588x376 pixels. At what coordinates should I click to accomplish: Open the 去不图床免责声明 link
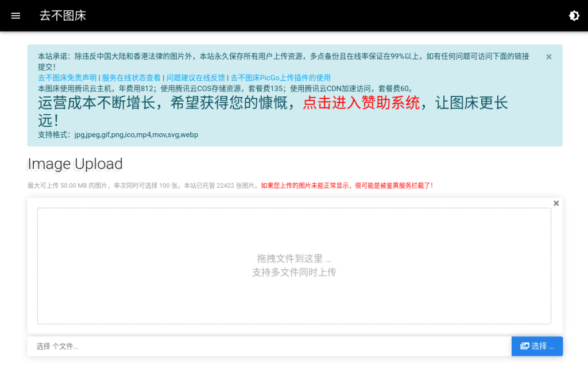click(67, 77)
